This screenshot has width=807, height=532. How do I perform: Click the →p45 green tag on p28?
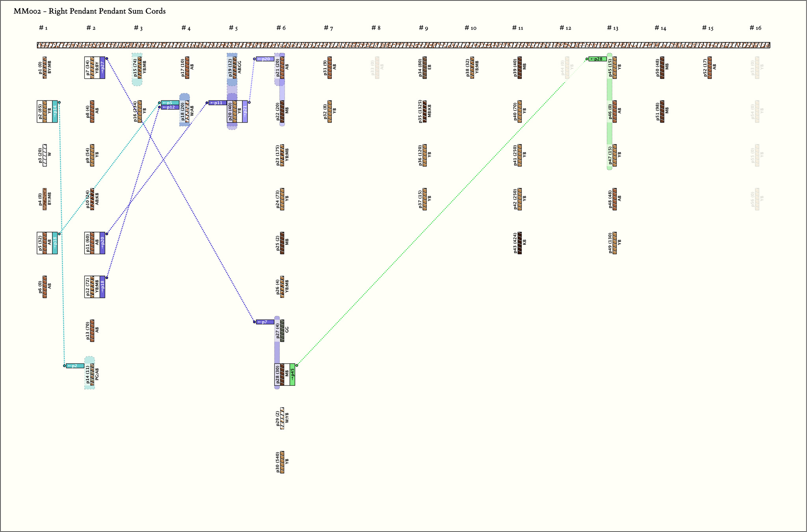pyautogui.click(x=292, y=374)
